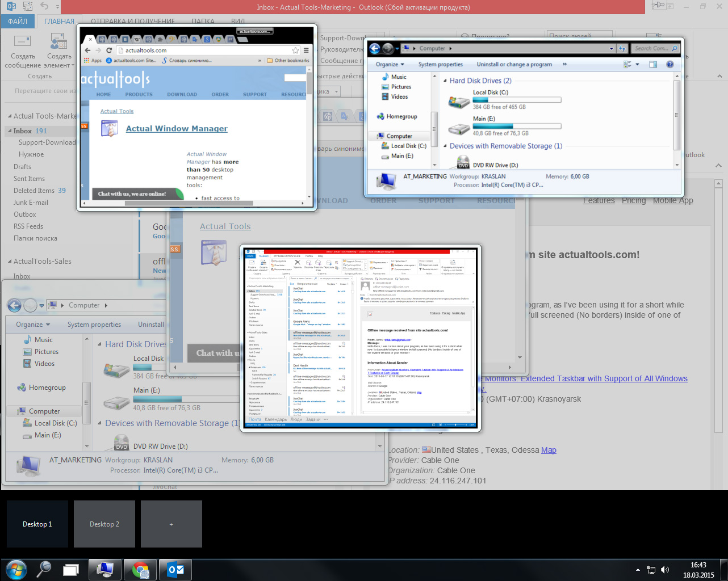Click the Search Computer box in preview
The image size is (728, 581).
pos(655,48)
